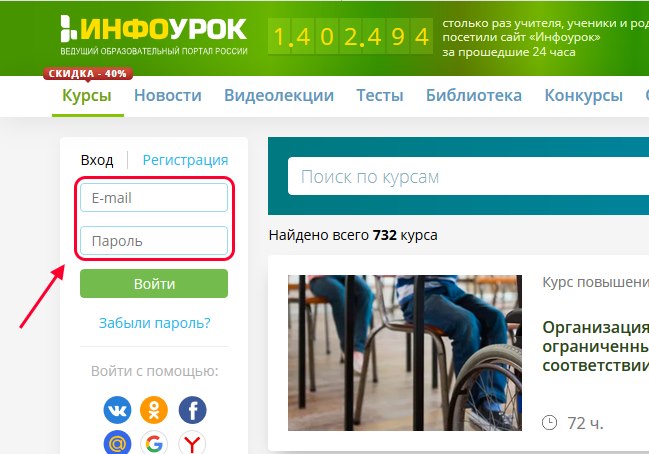Click the E-mail input field
This screenshot has height=454, width=649.
pyautogui.click(x=154, y=198)
